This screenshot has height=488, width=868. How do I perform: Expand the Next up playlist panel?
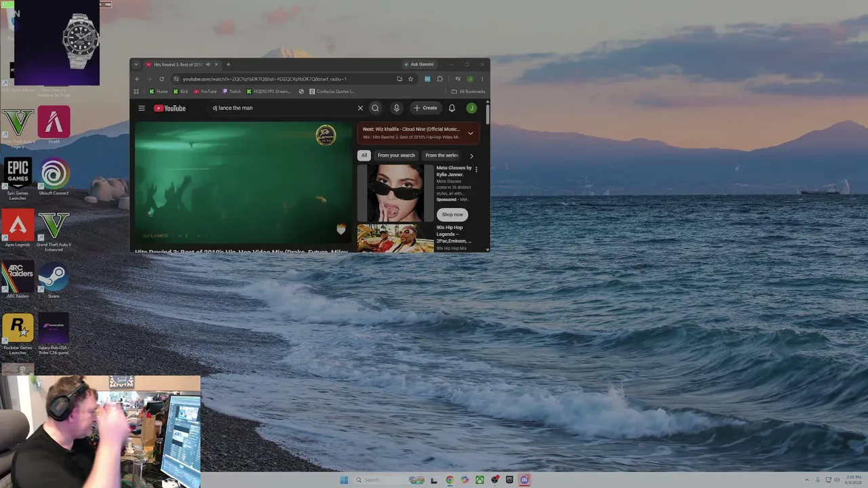470,133
